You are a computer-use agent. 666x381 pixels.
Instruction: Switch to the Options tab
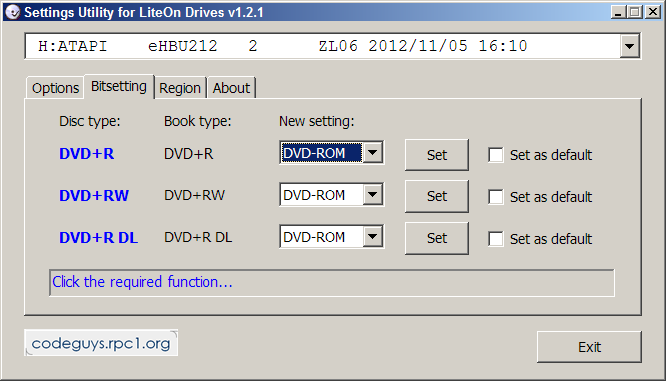click(x=55, y=88)
